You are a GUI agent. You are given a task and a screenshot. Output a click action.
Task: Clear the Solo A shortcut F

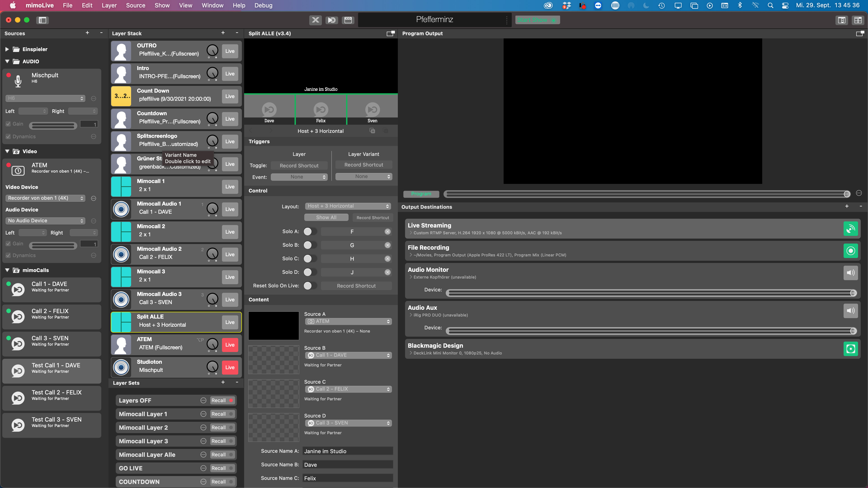pyautogui.click(x=387, y=232)
